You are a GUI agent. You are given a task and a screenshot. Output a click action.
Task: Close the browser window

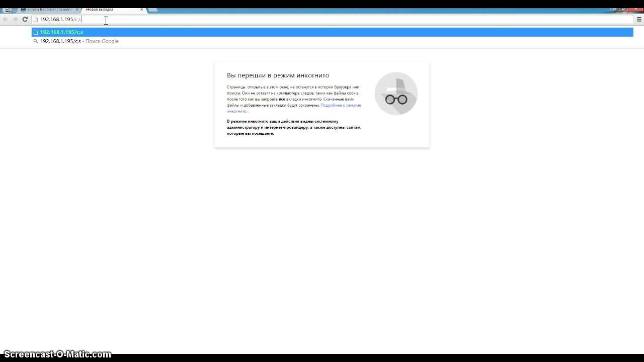tap(635, 9)
